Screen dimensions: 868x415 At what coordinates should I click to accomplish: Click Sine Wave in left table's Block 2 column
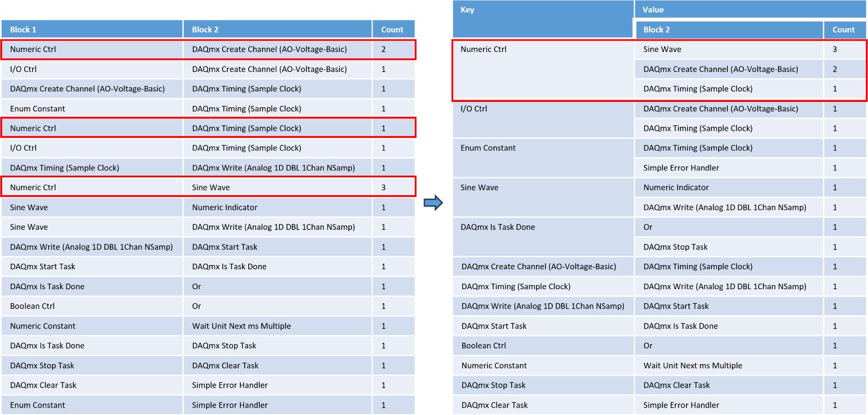click(211, 187)
